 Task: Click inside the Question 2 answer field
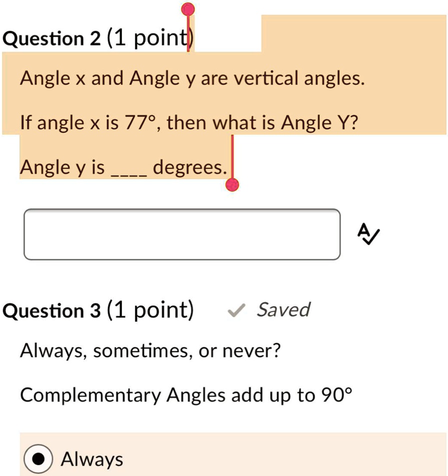(x=181, y=234)
